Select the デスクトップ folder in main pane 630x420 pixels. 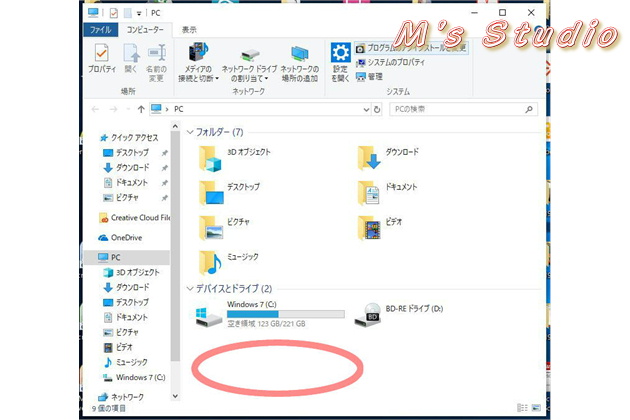230,193
